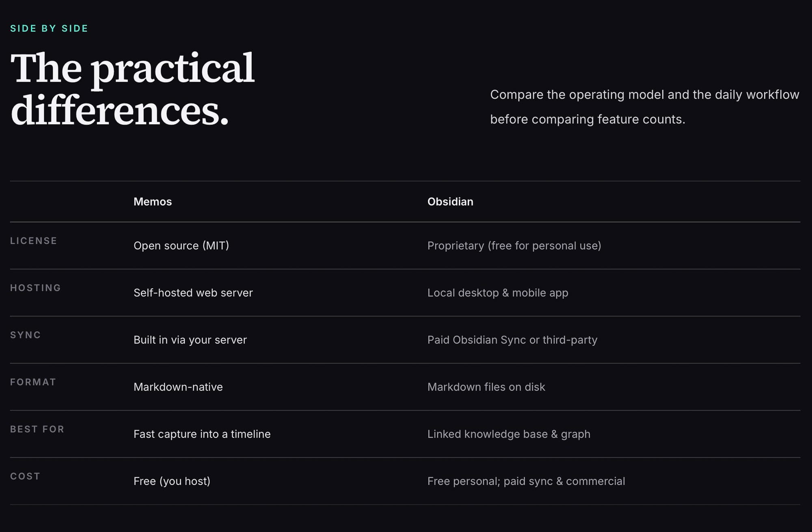Click 'Paid Obsidian Sync or third-party' cell
The width and height of the screenshot is (812, 532).
512,340
